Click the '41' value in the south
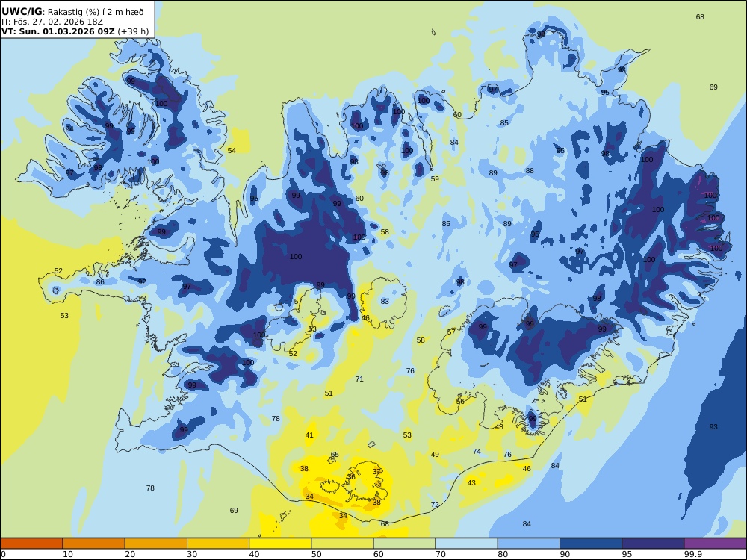 pos(310,435)
